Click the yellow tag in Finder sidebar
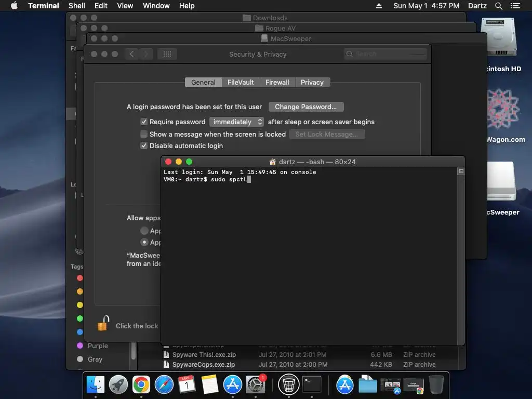Screen dimensions: 532x399 coord(80,305)
